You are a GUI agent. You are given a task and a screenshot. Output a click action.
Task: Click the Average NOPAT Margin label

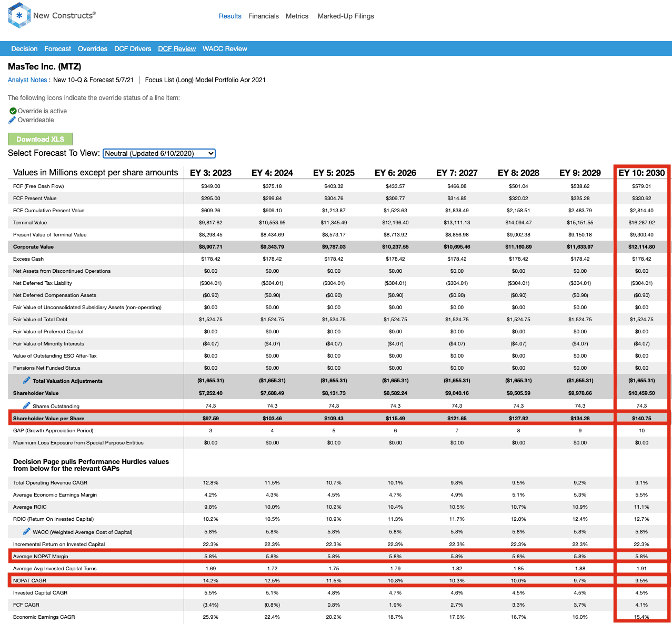(x=41, y=557)
